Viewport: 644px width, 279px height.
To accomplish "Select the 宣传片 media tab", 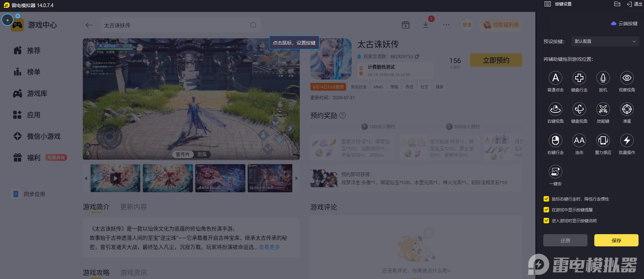I will point(182,154).
